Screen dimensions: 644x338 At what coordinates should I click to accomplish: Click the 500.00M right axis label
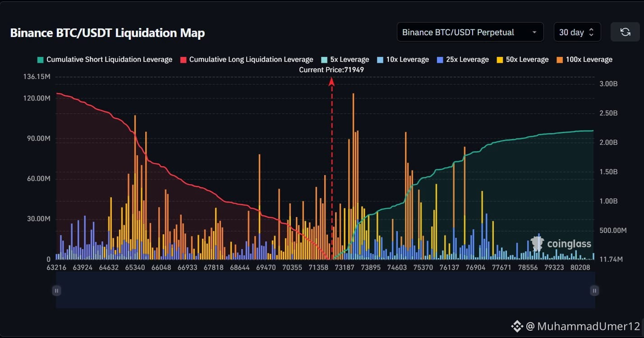613,231
